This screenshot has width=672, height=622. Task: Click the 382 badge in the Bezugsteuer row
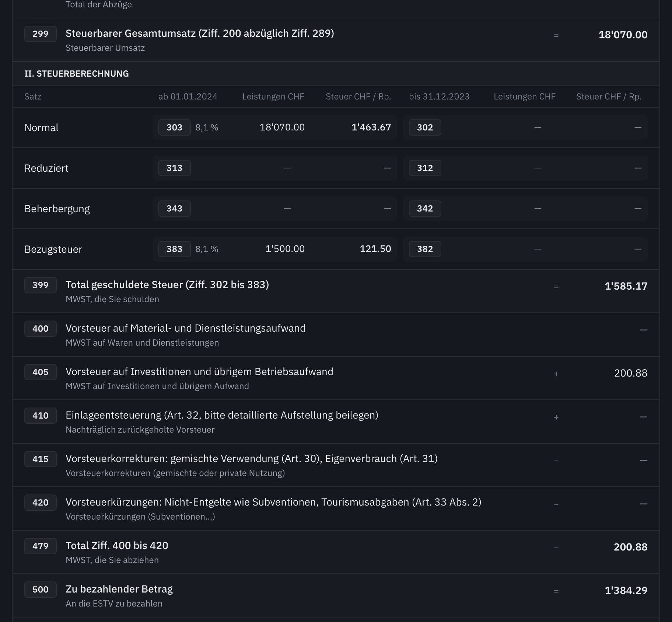425,249
